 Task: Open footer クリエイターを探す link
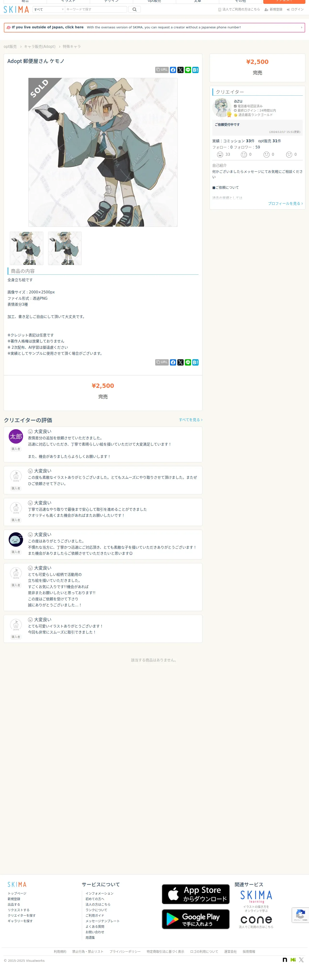click(x=22, y=915)
